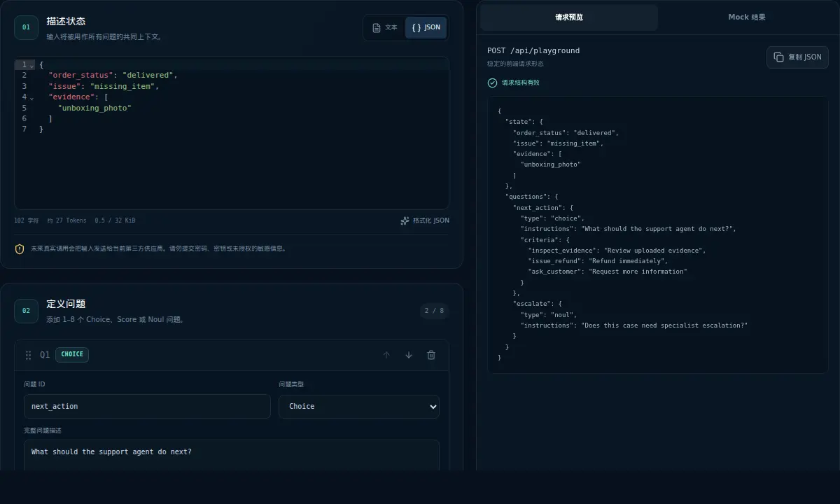Move question Q1 up with arrow icon
This screenshot has width=840, height=504.
click(386, 355)
